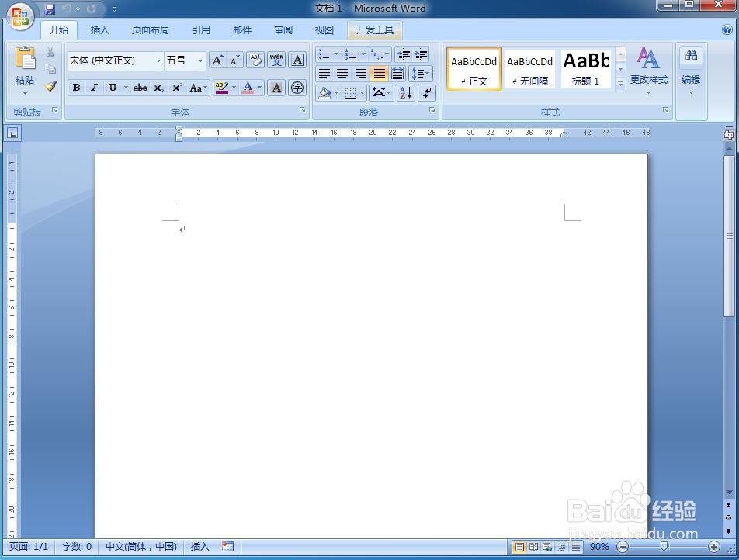The image size is (739, 560).
Task: Switch to the 审阅 tab
Action: pos(283,30)
